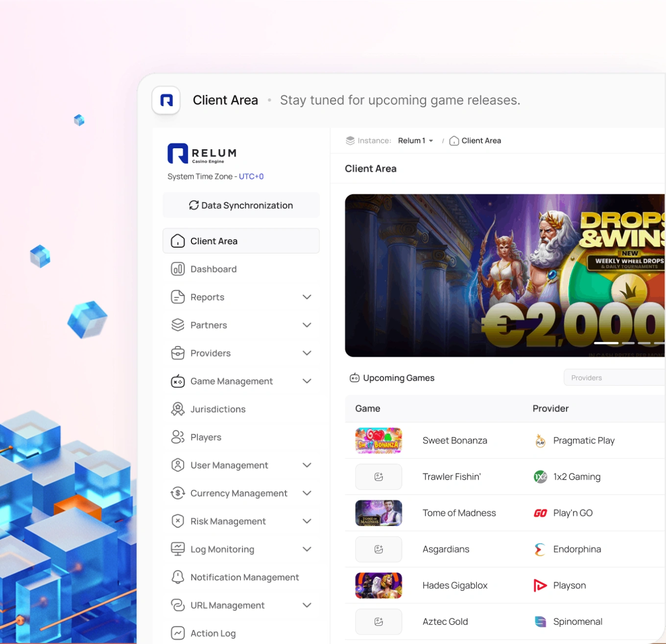Open the Sweet Bonanza game thumbnail
Image resolution: width=666 pixels, height=644 pixels.
point(379,440)
